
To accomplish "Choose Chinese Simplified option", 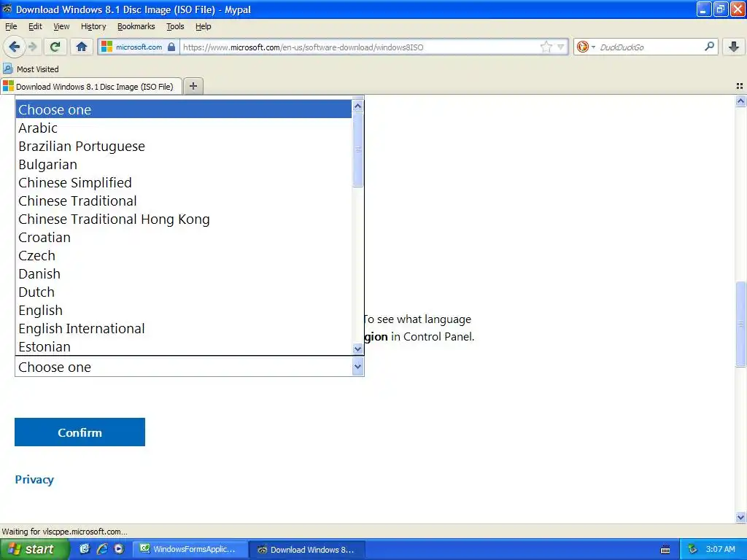I will 184,182.
